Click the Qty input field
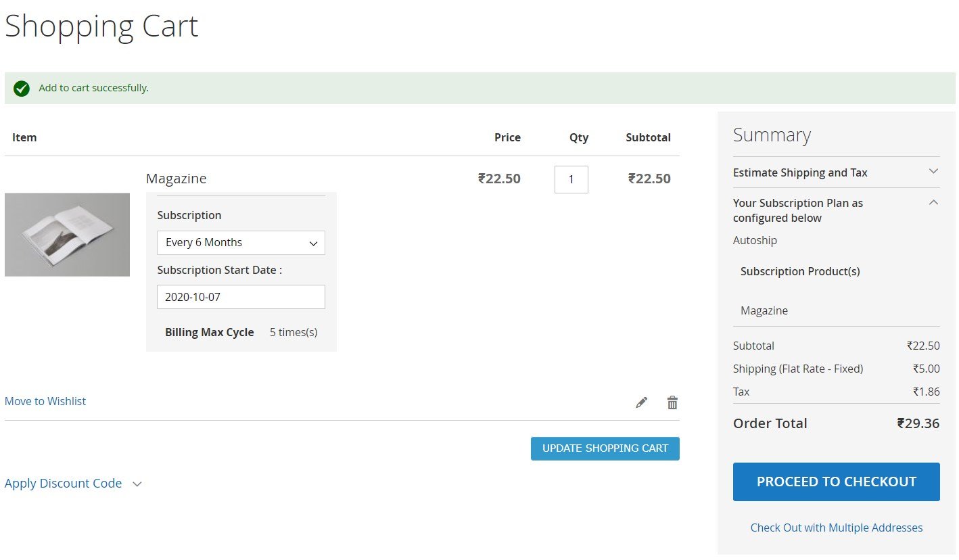The width and height of the screenshot is (959, 560). tap(571, 179)
